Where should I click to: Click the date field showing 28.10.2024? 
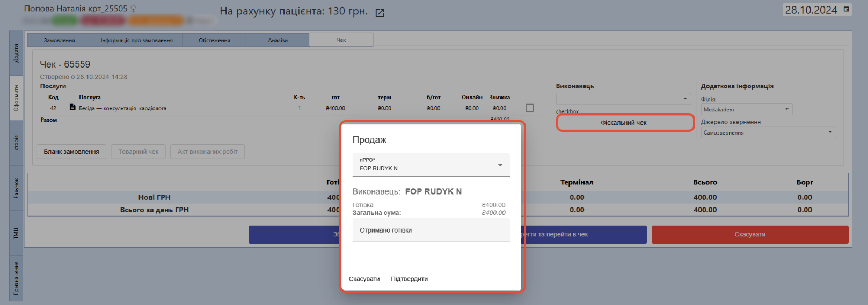pos(817,10)
